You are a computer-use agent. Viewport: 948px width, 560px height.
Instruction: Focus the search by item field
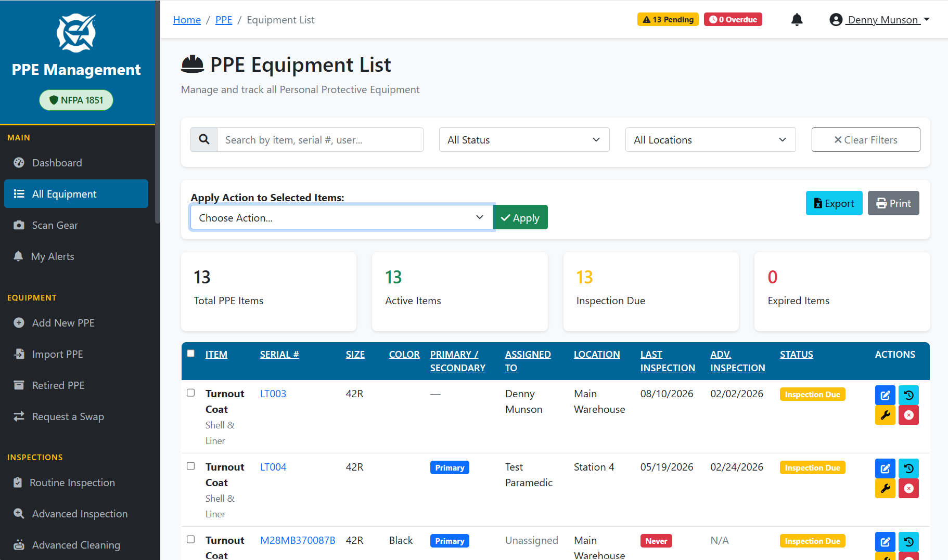[x=320, y=139]
